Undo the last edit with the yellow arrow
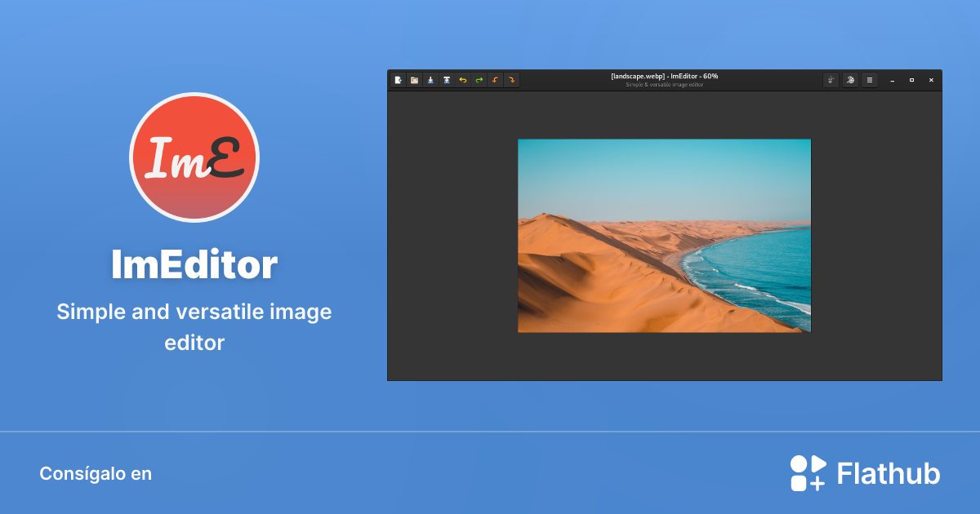 (463, 80)
